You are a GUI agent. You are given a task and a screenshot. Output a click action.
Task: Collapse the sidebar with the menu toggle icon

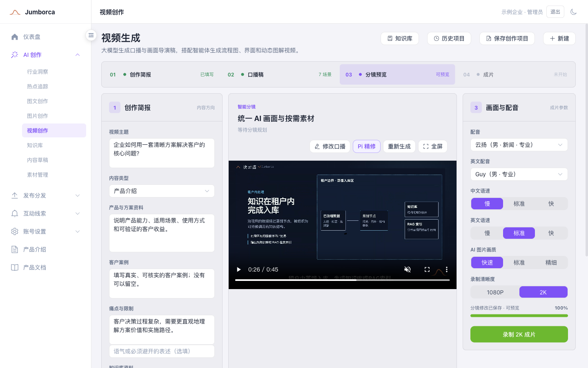(91, 35)
